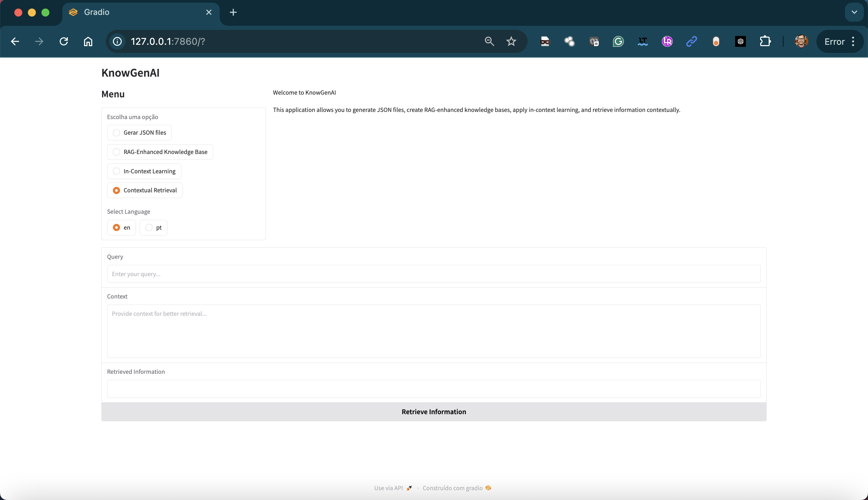Select the In-Context Learning radio option
Screen dimensions: 868x500
[x=117, y=171]
